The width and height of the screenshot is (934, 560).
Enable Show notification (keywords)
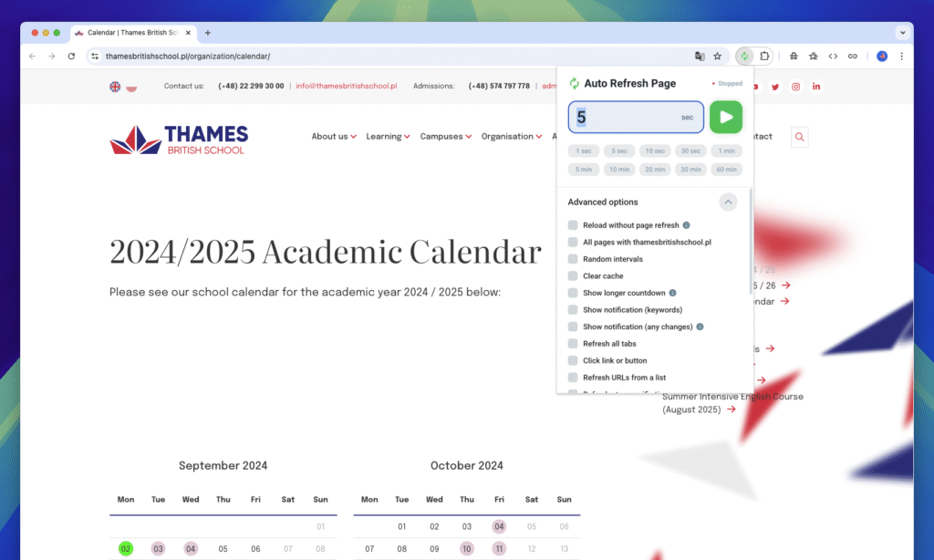coord(573,310)
